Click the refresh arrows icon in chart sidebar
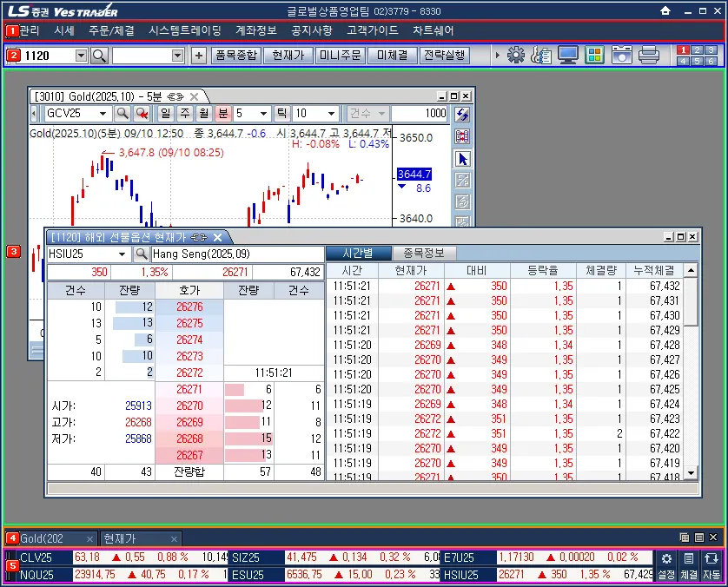 (462, 114)
